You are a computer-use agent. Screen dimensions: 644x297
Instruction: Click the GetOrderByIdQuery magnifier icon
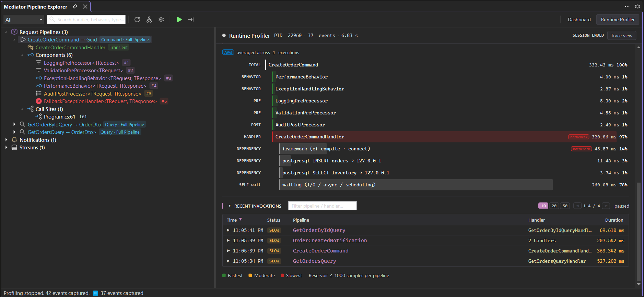click(x=22, y=124)
